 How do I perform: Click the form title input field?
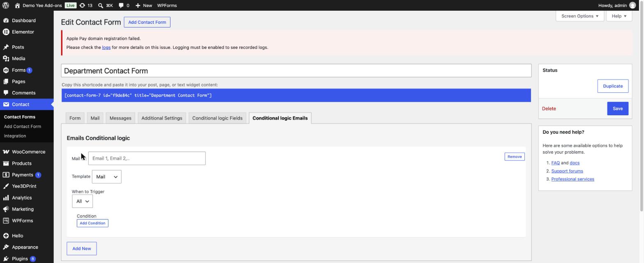click(296, 71)
